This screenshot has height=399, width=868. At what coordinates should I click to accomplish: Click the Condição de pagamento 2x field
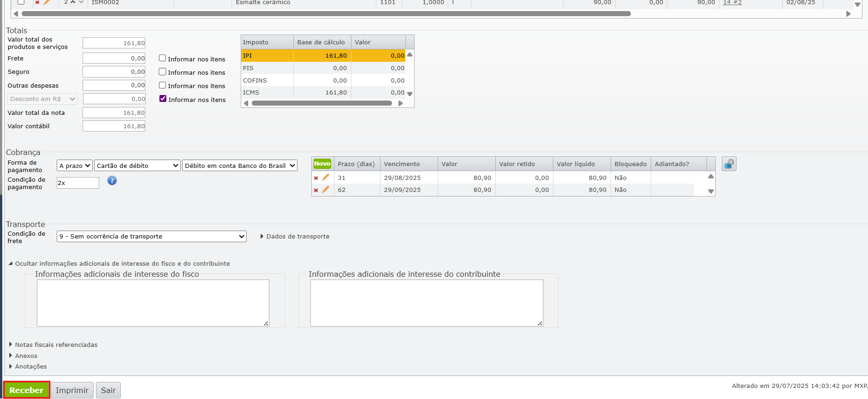(x=78, y=183)
